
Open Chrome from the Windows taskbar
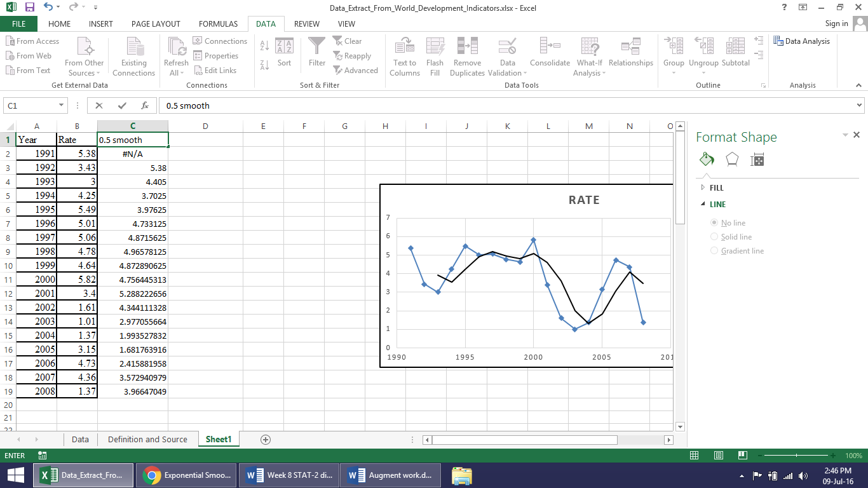pos(187,475)
